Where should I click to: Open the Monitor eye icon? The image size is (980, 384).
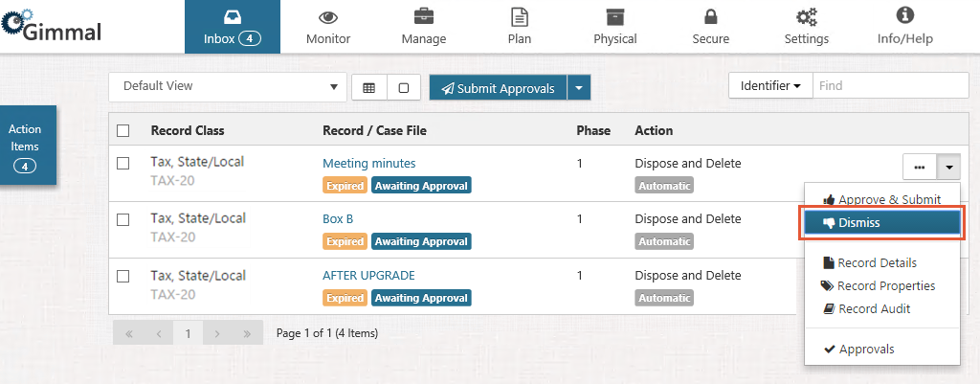(328, 17)
